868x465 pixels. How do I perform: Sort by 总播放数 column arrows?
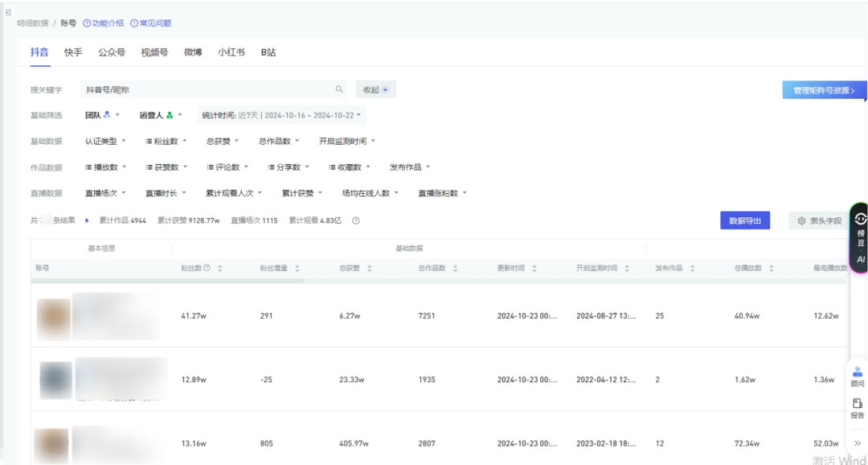click(x=772, y=268)
